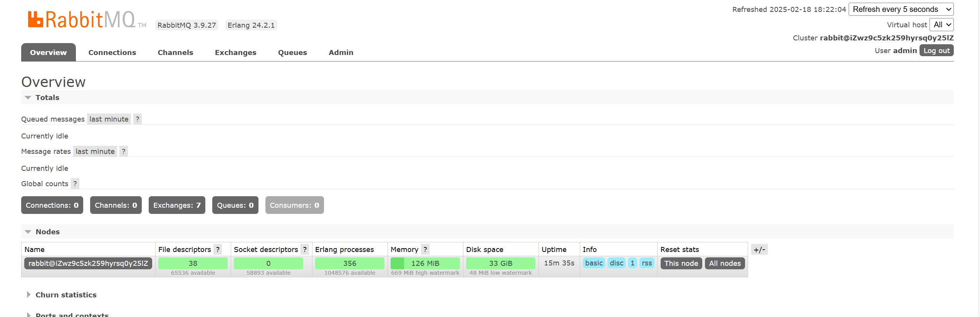The height and width of the screenshot is (317, 980).
Task: Switch to the Connections tab
Action: pyautogui.click(x=112, y=52)
